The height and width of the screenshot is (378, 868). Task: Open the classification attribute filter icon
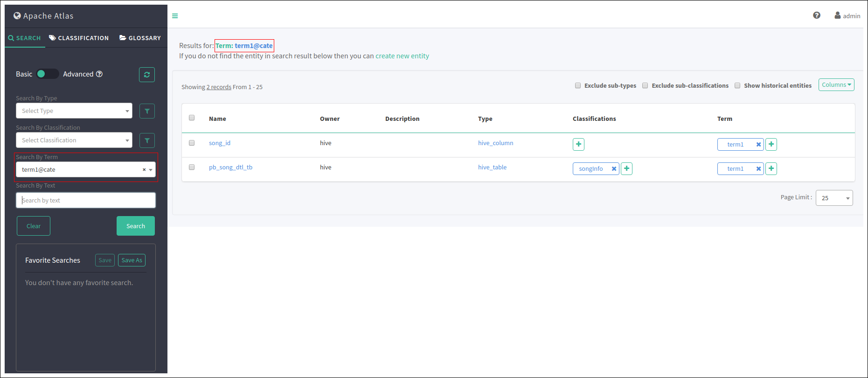tap(147, 140)
